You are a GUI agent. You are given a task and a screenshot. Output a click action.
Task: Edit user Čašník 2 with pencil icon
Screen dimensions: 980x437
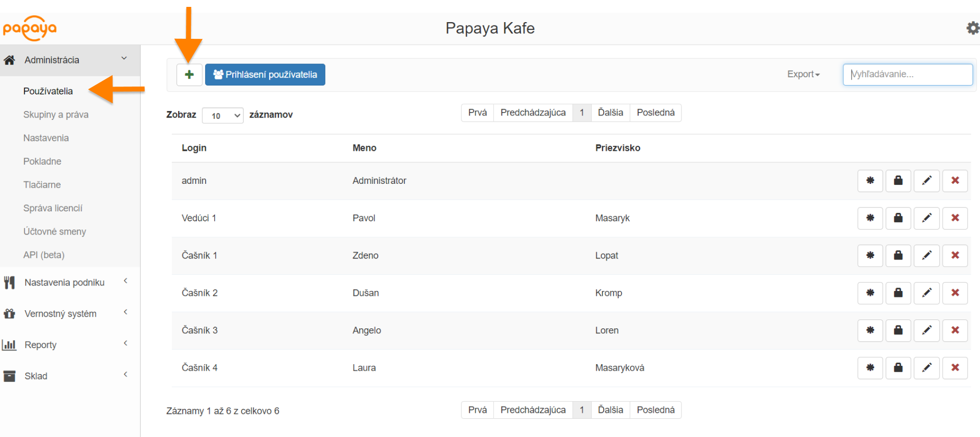click(926, 293)
